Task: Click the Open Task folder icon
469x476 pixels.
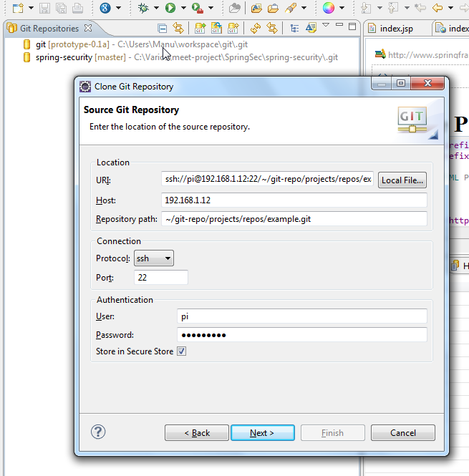Action: click(x=273, y=8)
